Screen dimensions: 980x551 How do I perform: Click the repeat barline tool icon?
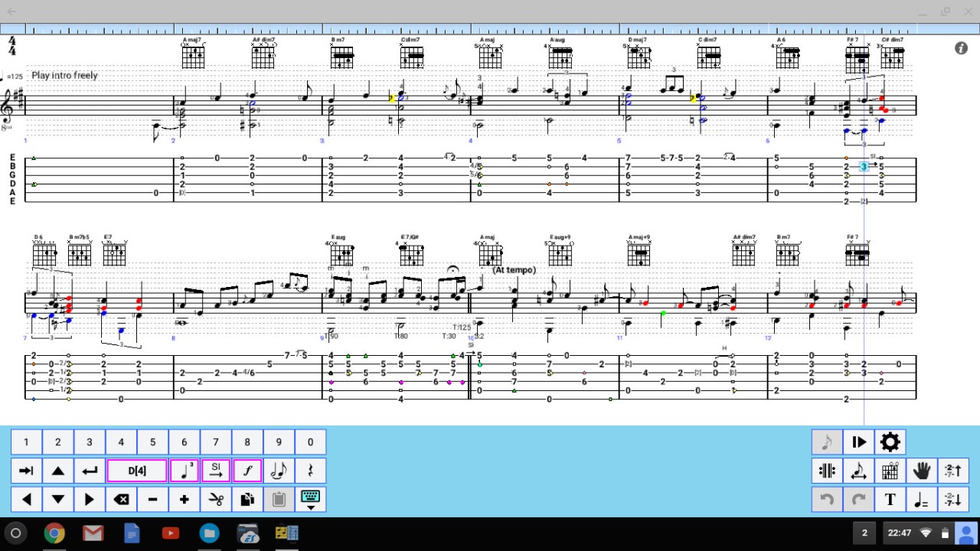coord(827,471)
